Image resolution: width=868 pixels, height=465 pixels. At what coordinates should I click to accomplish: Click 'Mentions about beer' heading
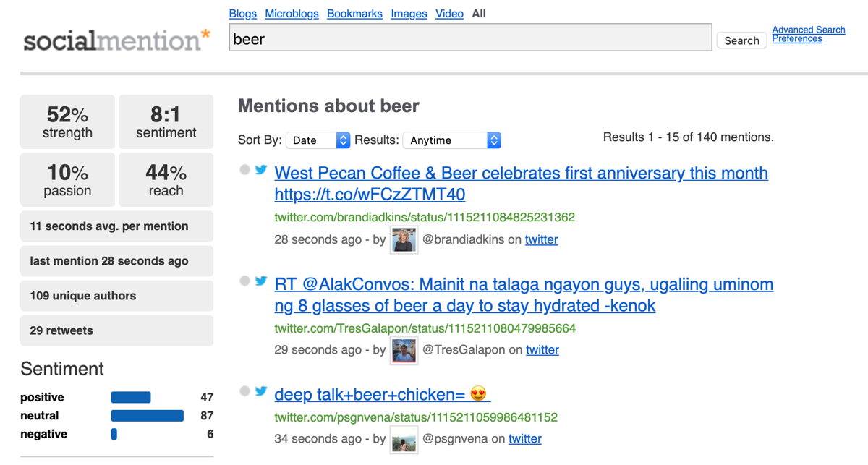(328, 106)
